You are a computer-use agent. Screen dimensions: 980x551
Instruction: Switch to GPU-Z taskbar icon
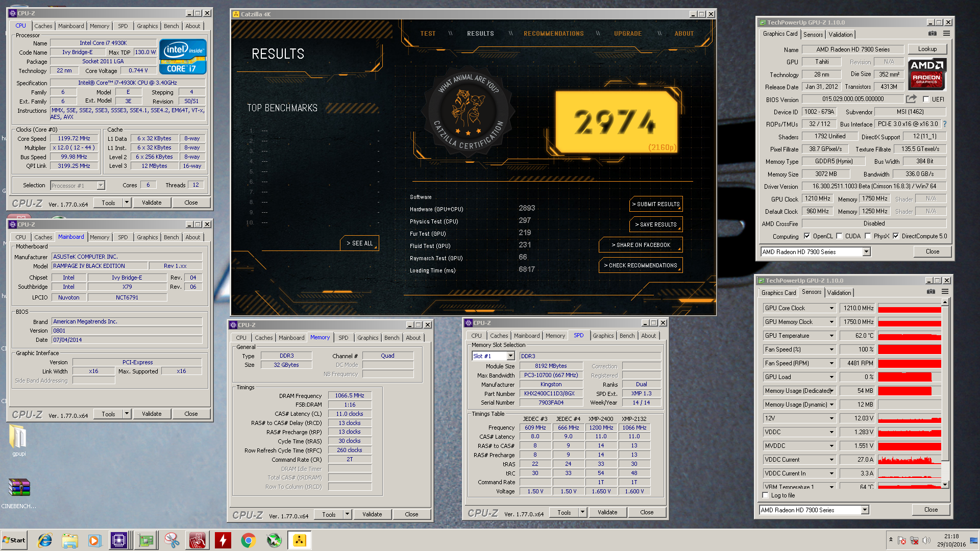tap(146, 540)
